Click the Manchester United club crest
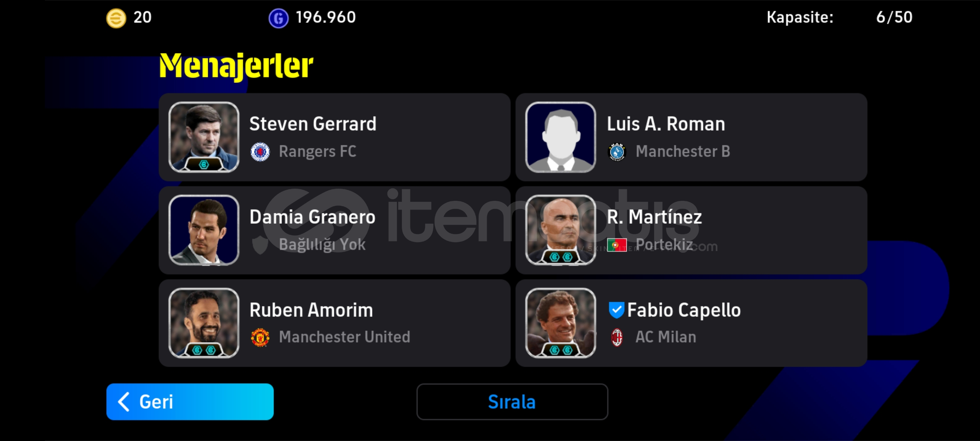The height and width of the screenshot is (441, 980). pos(260,337)
